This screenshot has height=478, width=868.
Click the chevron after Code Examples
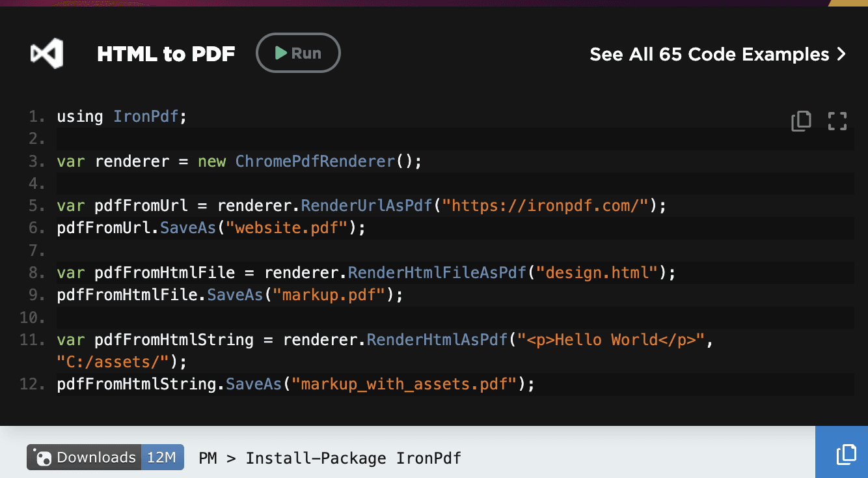841,54
